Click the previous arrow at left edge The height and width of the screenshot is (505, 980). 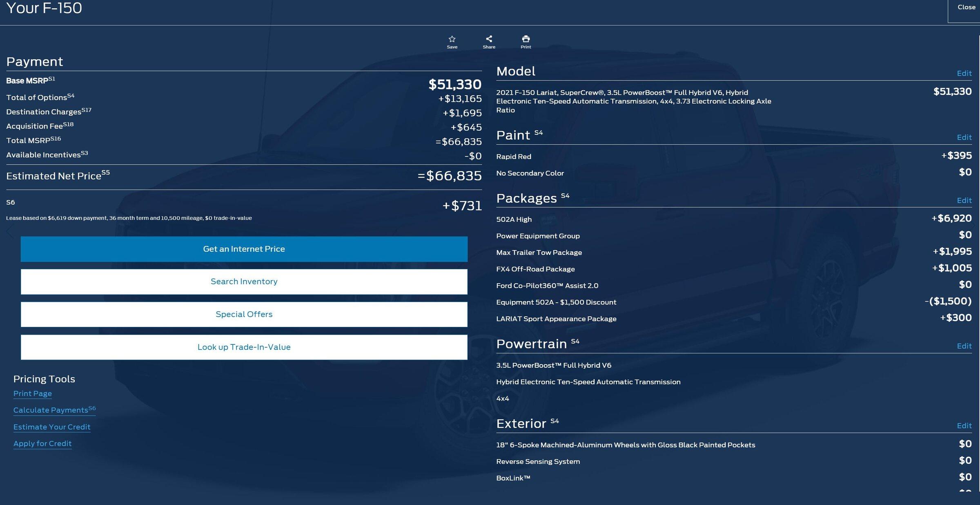[x=9, y=232]
